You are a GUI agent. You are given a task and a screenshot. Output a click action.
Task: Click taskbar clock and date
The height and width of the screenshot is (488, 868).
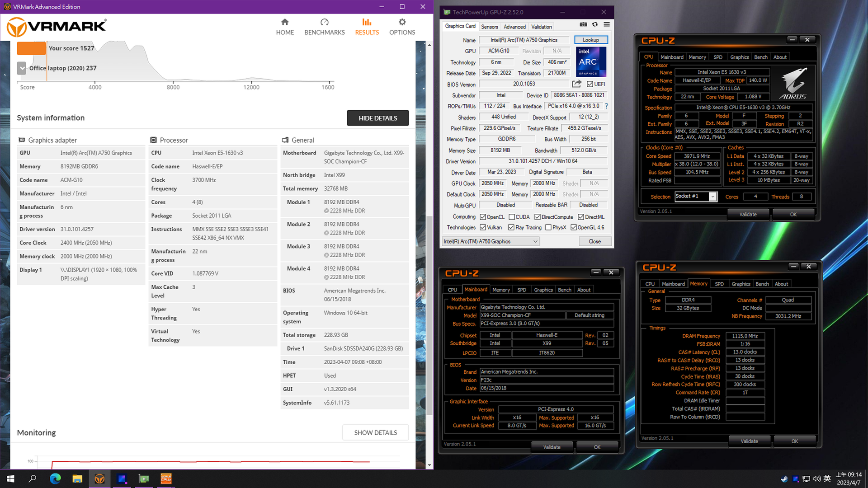pos(848,479)
